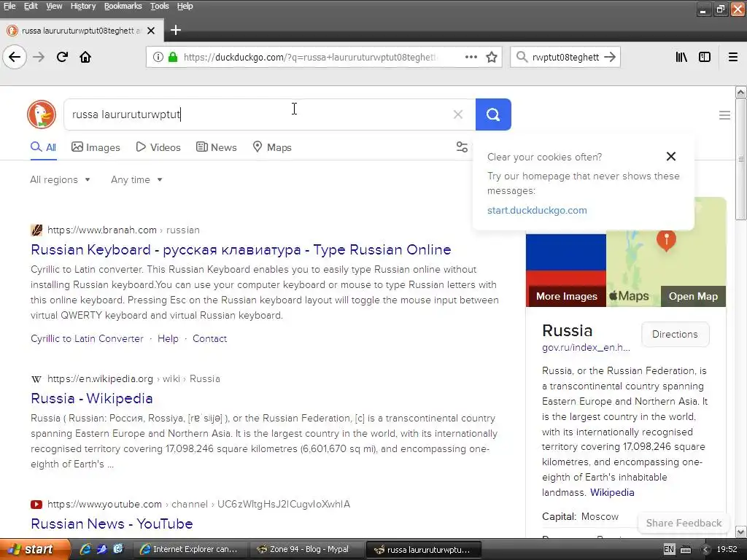Open the Edit menu
Image resolution: width=747 pixels, height=560 pixels.
point(31,6)
